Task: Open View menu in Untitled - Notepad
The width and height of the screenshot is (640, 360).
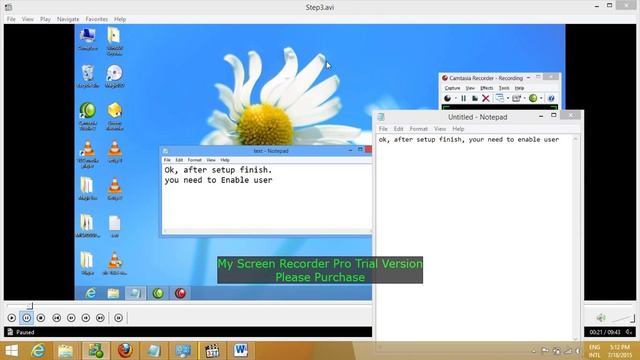Action: pos(440,129)
